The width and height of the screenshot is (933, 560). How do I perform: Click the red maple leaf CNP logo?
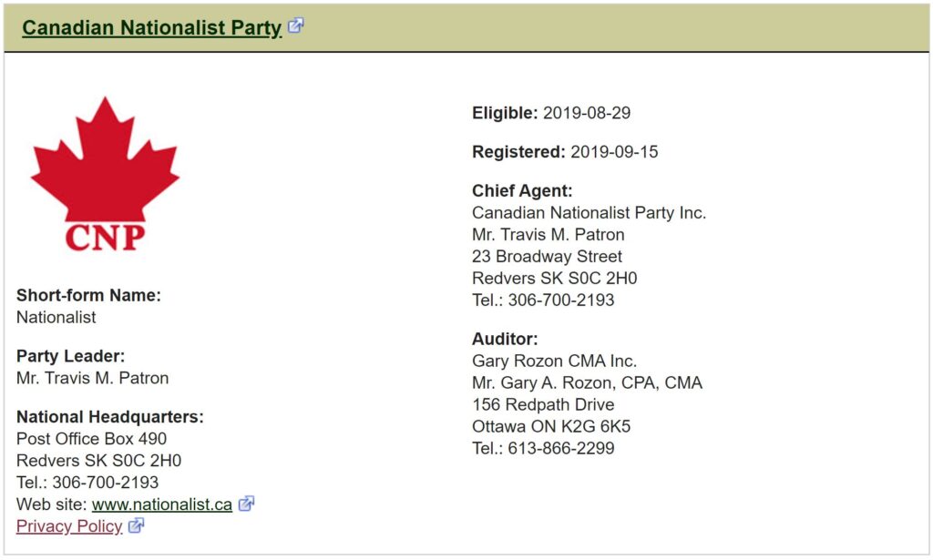click(x=105, y=174)
